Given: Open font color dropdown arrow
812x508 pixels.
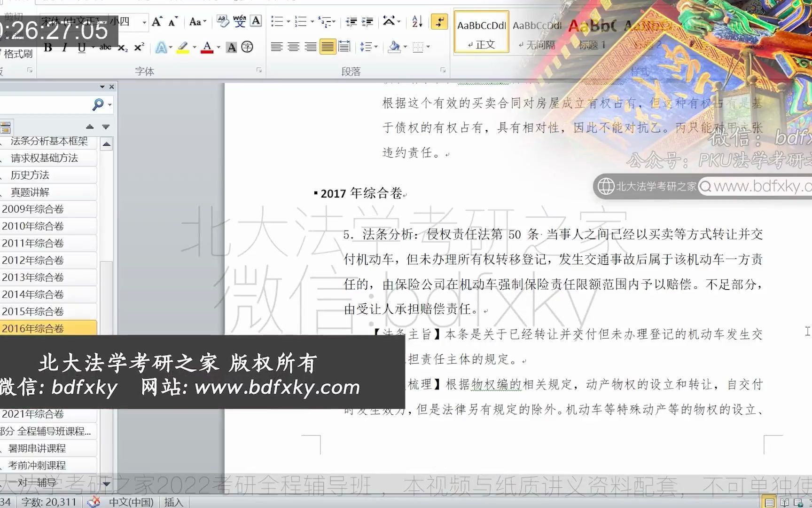Looking at the screenshot, I should click(219, 48).
